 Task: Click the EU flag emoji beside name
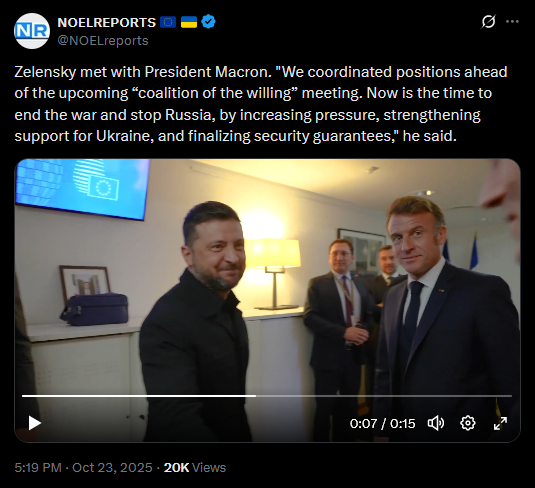point(168,22)
